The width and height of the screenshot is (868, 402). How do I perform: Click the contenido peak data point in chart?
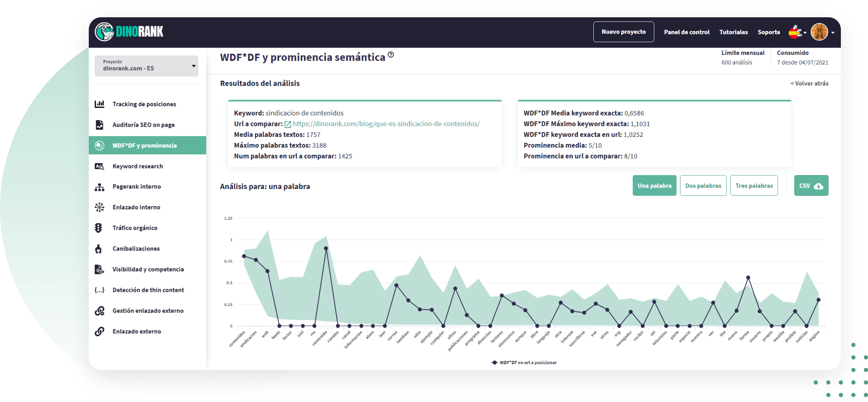coord(326,249)
